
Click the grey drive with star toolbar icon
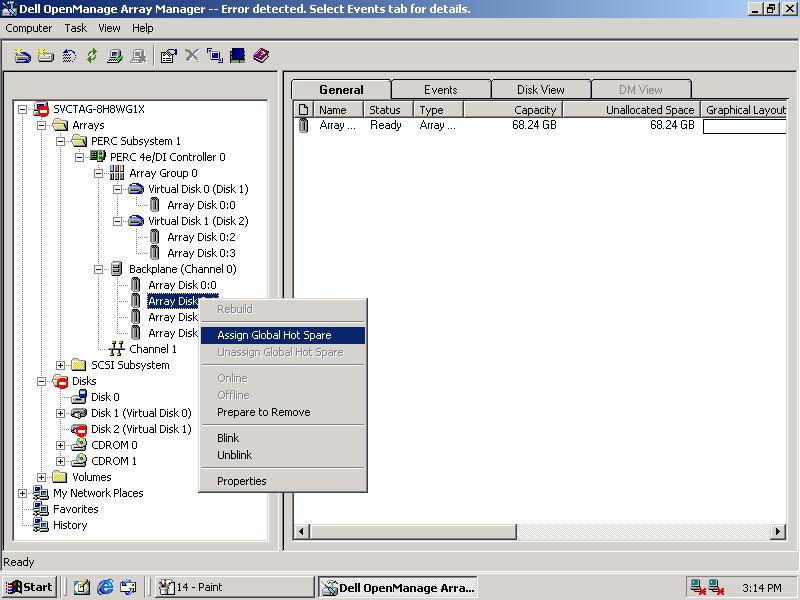click(x=45, y=56)
